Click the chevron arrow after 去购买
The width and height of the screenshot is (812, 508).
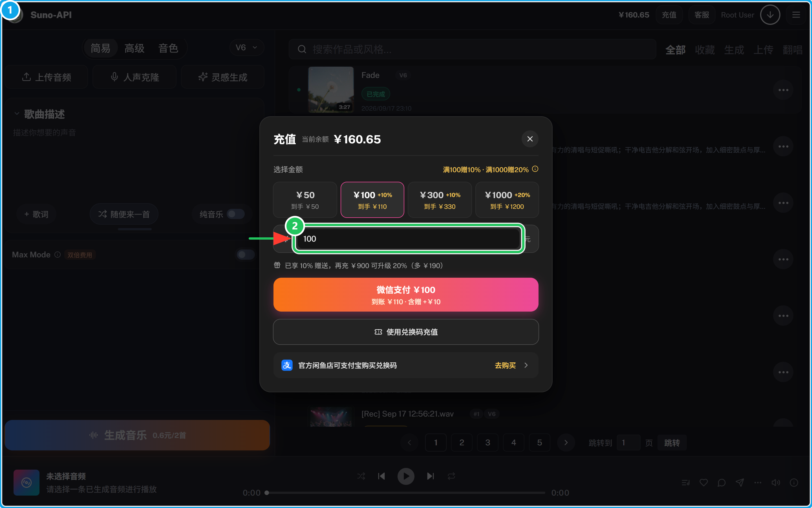pos(526,365)
